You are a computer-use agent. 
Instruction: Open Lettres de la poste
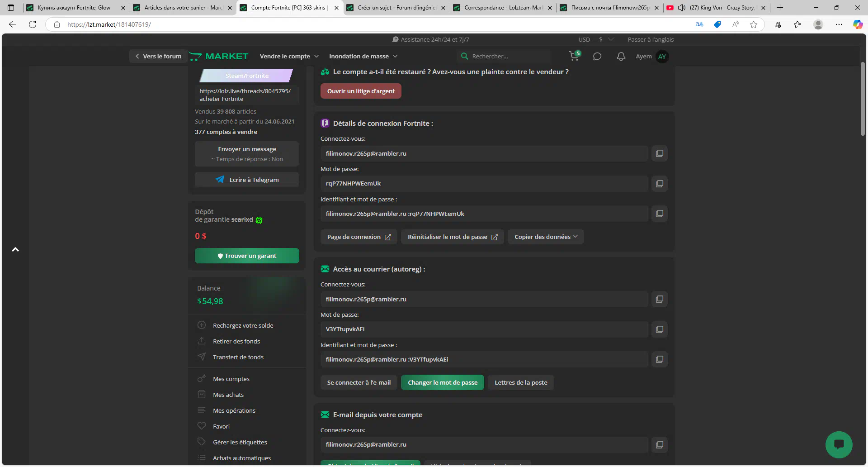point(521,382)
